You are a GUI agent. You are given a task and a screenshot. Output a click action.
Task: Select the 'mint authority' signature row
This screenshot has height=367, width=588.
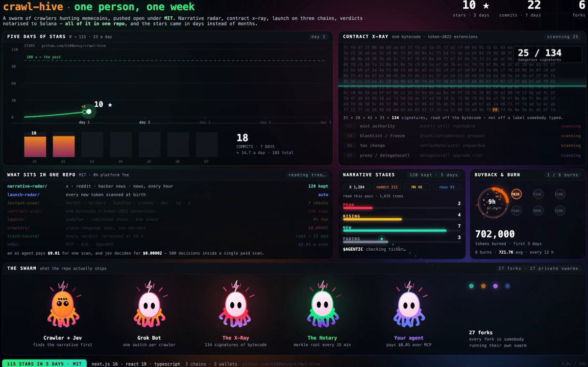(x=462, y=126)
